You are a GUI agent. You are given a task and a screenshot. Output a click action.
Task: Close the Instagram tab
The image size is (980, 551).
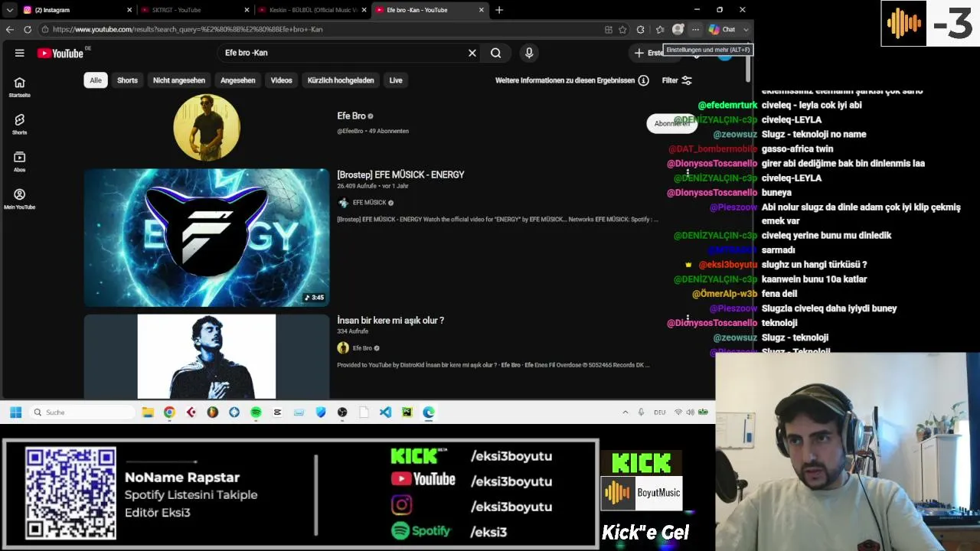129,10
